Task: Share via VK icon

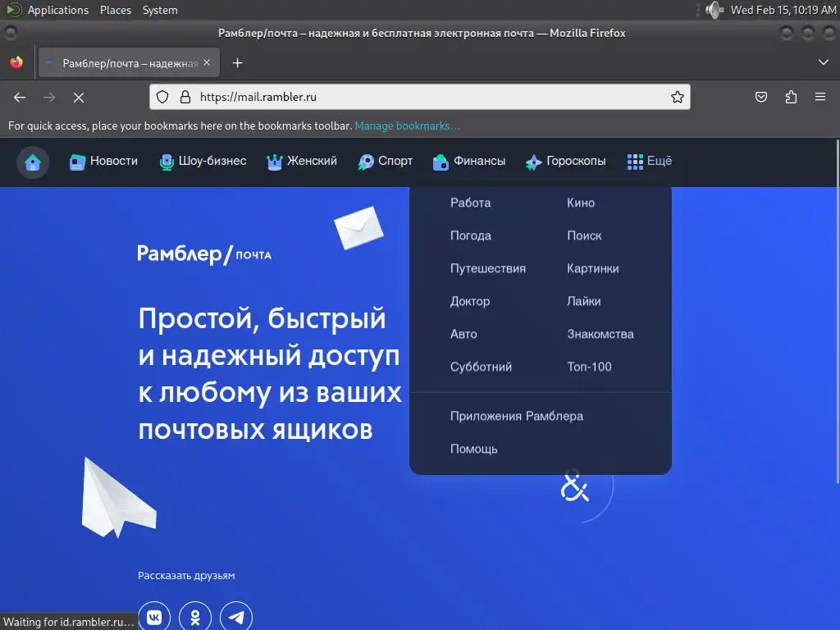Action: (x=154, y=617)
